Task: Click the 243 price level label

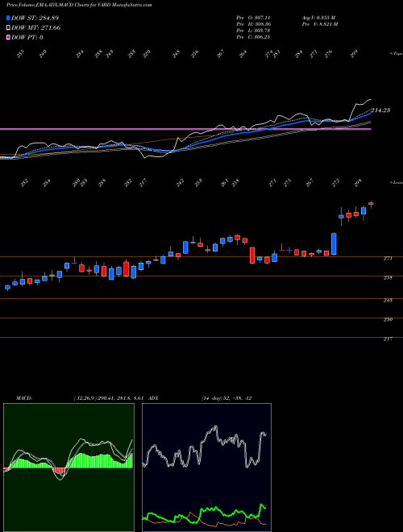Action: [x=388, y=301]
